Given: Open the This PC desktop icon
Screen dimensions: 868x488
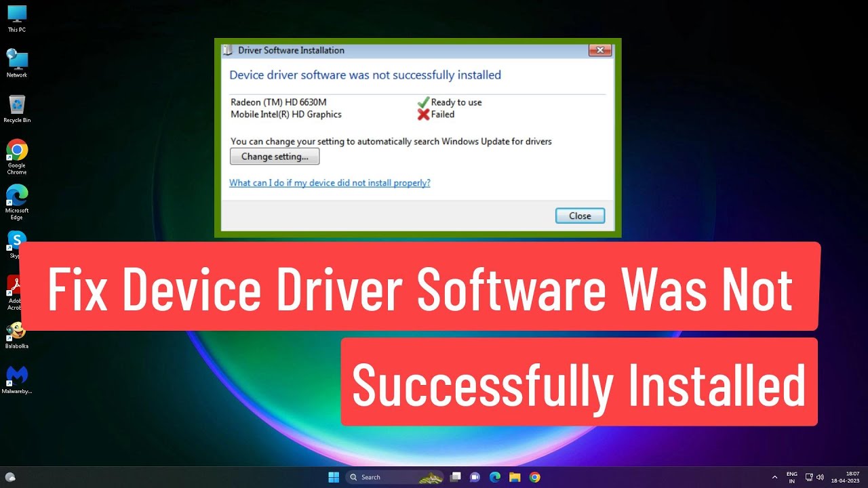Looking at the screenshot, I should (17, 18).
